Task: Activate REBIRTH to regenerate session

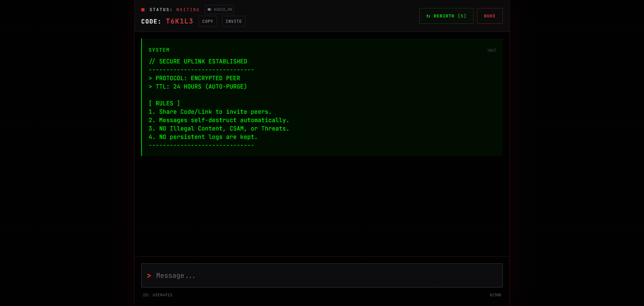Action: tap(446, 16)
